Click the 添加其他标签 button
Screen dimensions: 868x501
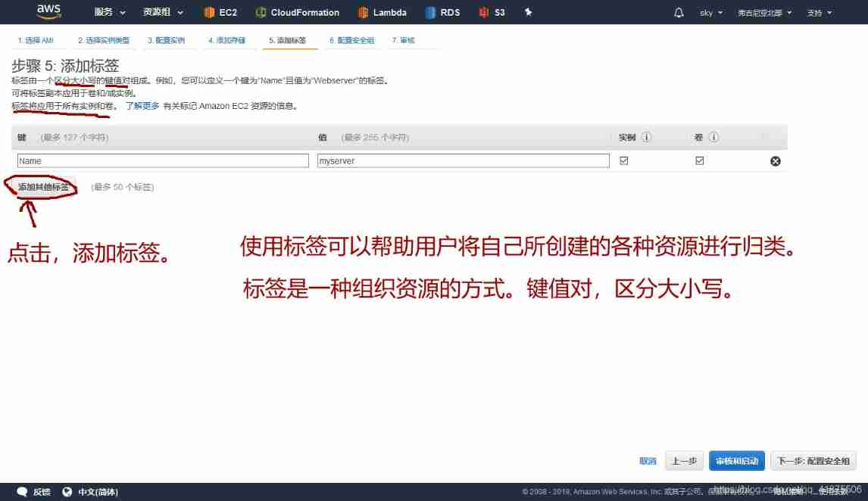point(43,187)
